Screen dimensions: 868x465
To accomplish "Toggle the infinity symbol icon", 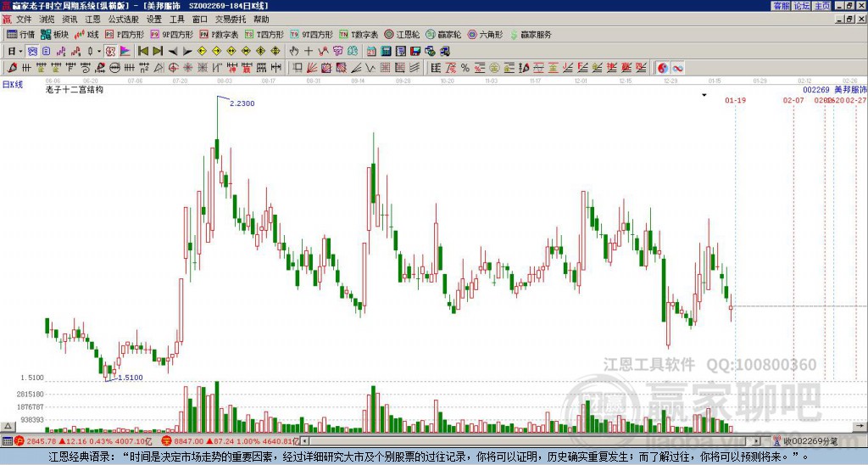I will [677, 68].
